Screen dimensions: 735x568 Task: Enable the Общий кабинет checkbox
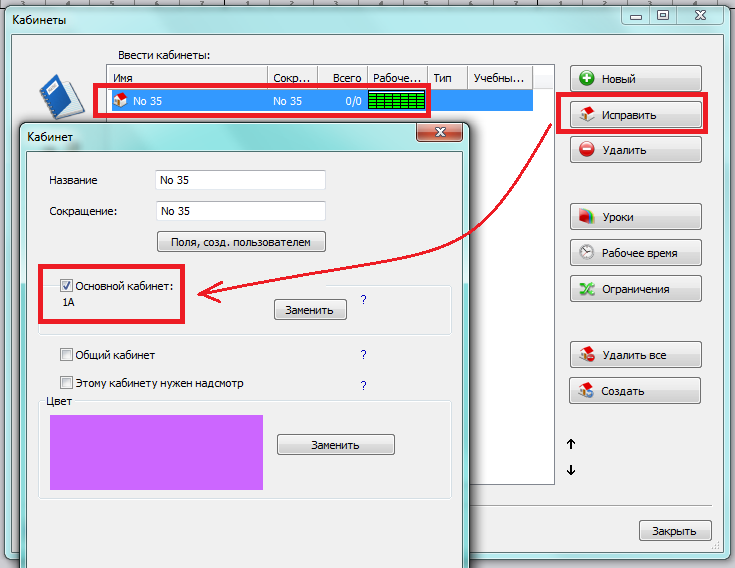(66, 354)
